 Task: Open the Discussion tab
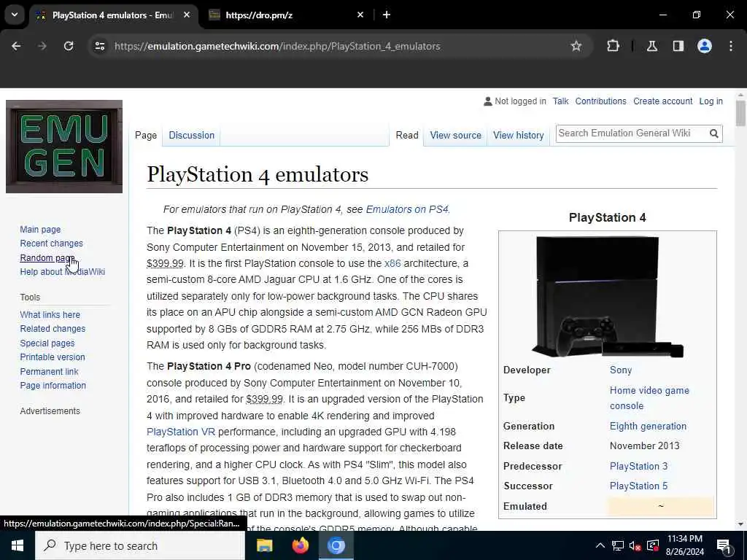click(x=192, y=135)
